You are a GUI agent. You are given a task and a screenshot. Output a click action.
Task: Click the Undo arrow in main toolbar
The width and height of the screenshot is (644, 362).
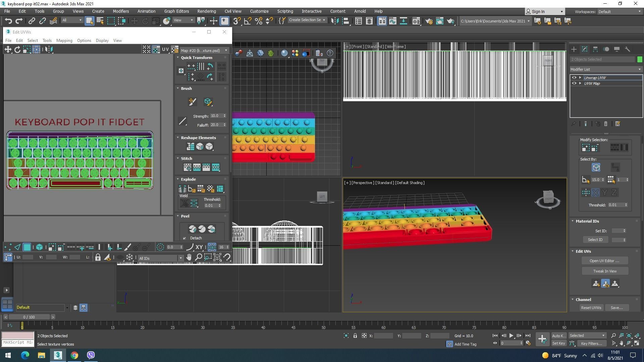pos(8,21)
